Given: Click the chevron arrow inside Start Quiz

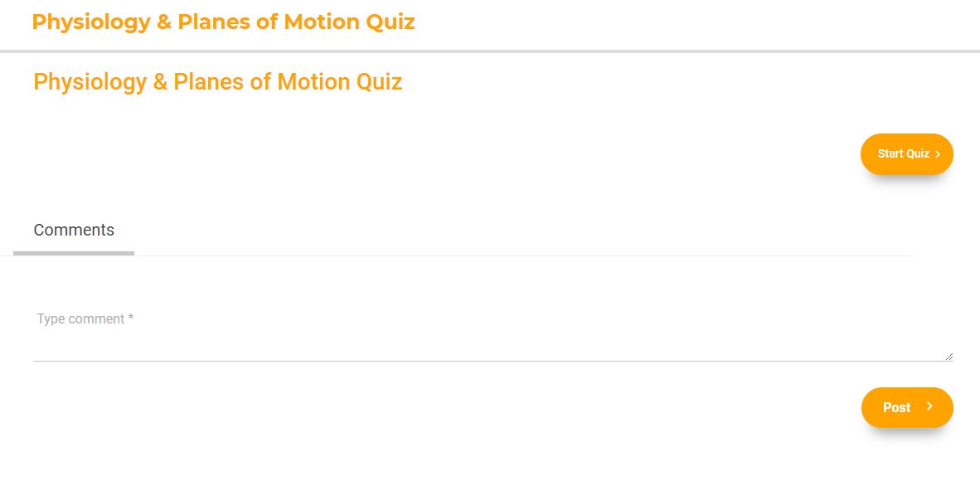Looking at the screenshot, I should pos(938,154).
